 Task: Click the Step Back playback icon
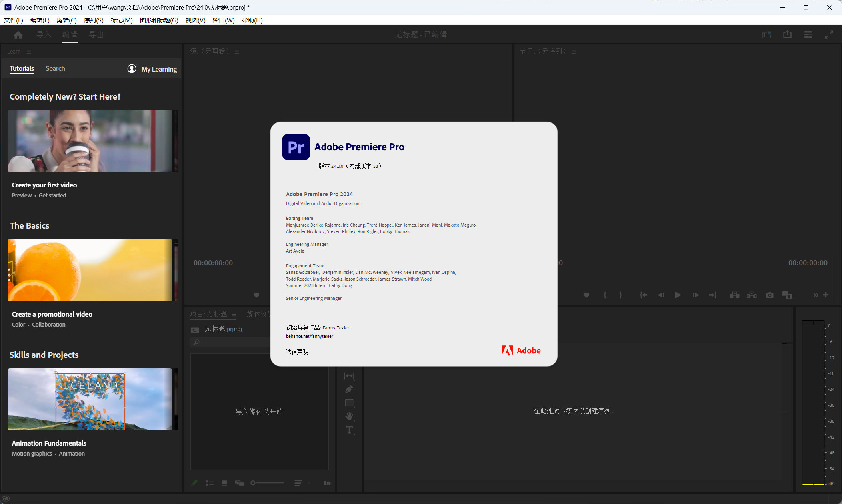point(660,295)
